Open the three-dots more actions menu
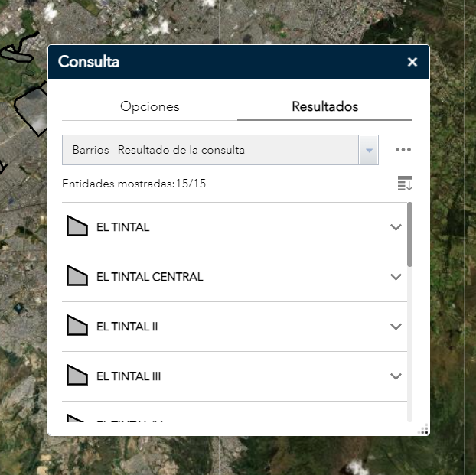 pyautogui.click(x=403, y=150)
